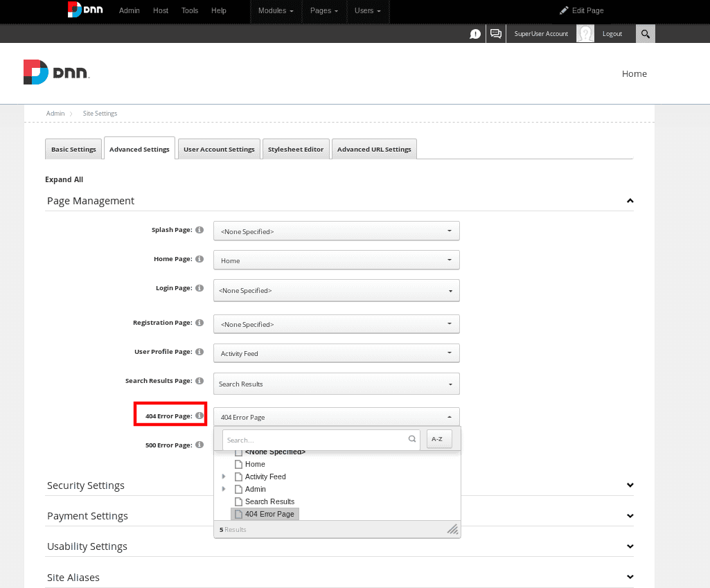This screenshot has height=588, width=710.
Task: Open the notifications bell icon
Action: pos(475,33)
